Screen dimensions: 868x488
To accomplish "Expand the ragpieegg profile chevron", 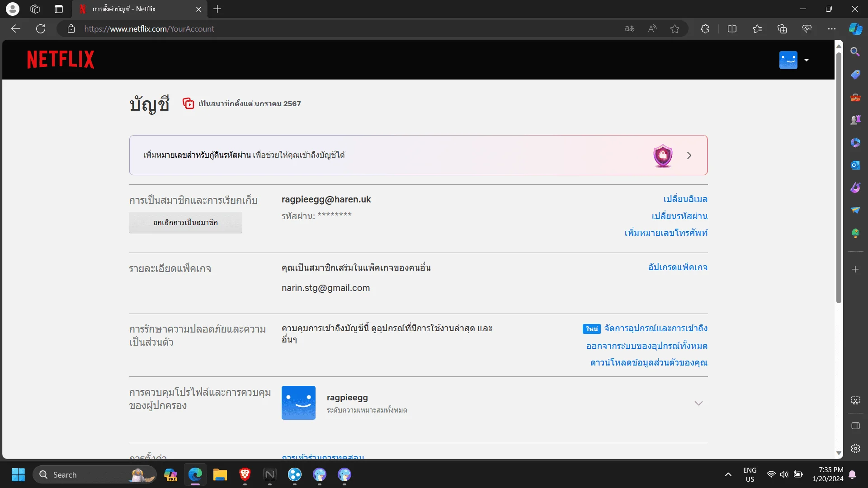I will (698, 403).
